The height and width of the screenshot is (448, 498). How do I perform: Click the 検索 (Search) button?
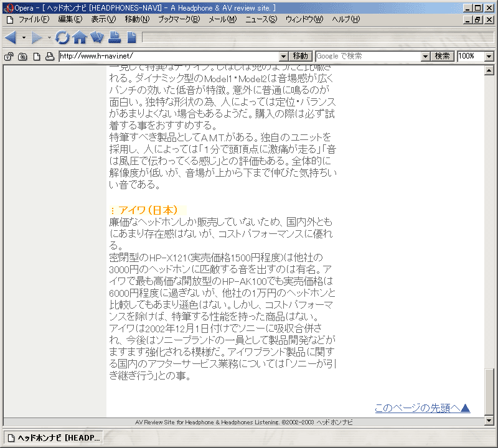443,56
